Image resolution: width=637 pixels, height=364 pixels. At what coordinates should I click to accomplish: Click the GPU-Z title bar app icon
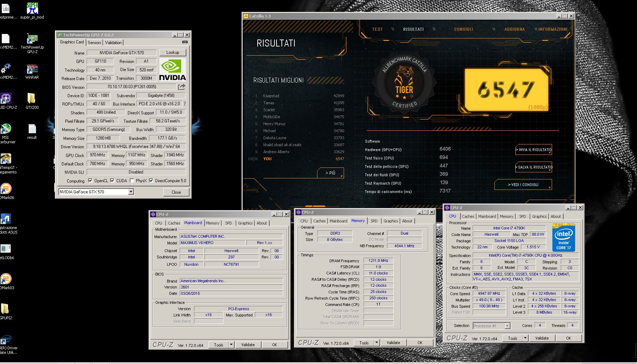pos(59,35)
